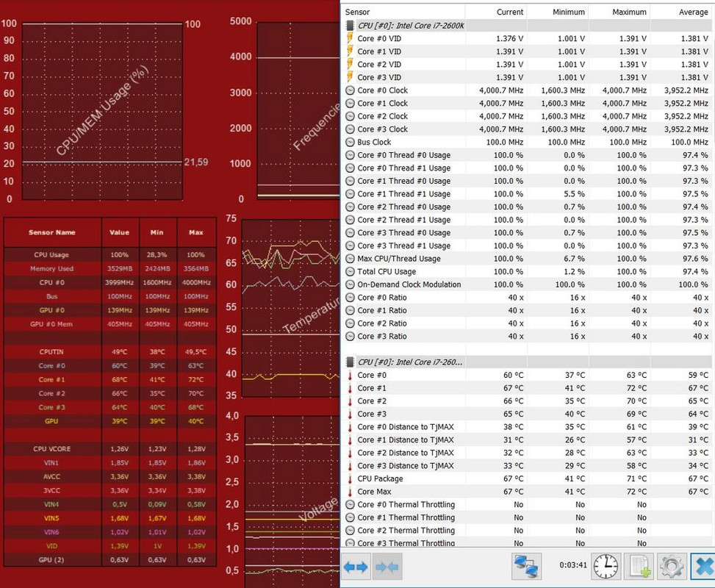Click the Core #1 VID lightning icon

click(x=351, y=51)
